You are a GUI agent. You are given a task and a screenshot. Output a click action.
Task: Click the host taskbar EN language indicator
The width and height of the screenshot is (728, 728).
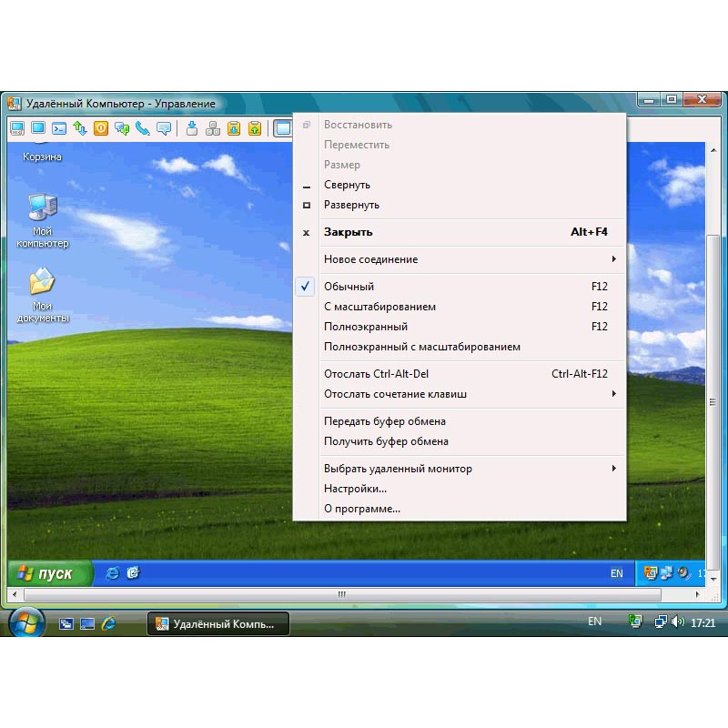pyautogui.click(x=595, y=622)
